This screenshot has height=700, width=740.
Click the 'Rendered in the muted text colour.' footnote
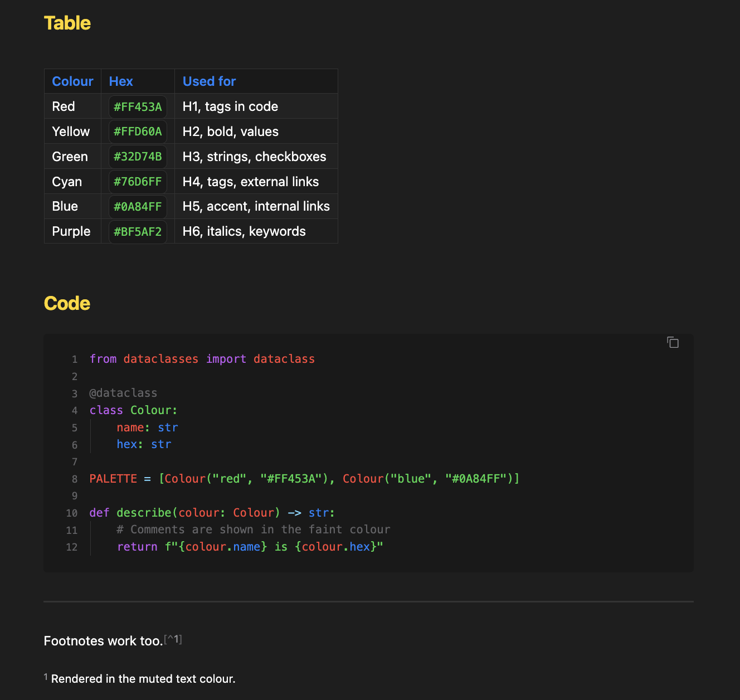143,679
